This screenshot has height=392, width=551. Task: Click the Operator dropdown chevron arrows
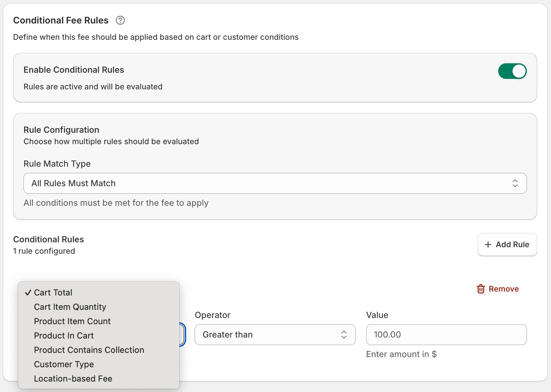click(344, 335)
